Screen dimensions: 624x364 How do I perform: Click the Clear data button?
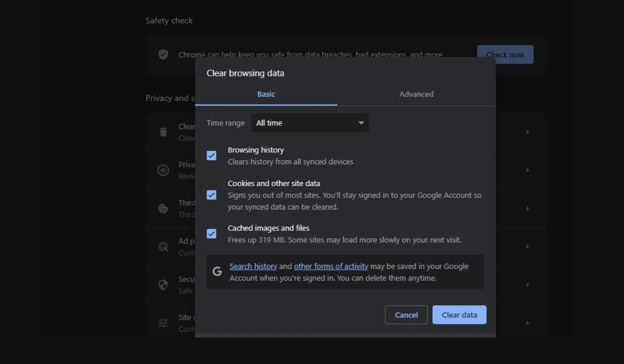(459, 315)
